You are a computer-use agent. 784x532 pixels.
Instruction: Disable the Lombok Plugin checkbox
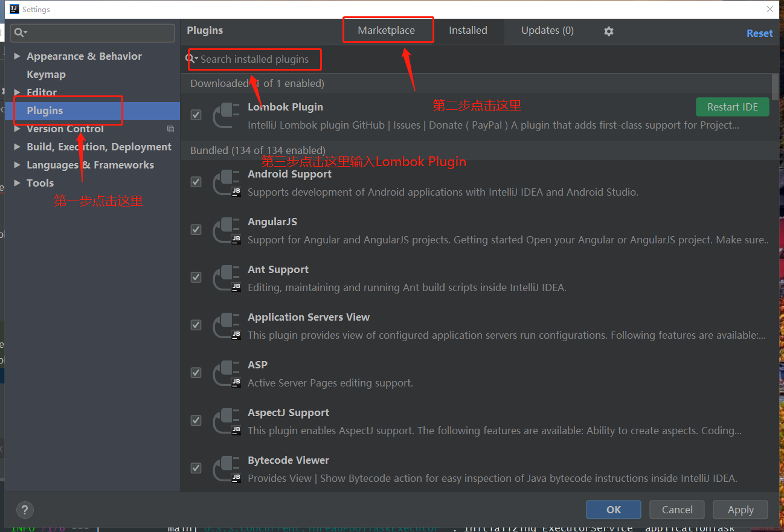click(196, 115)
